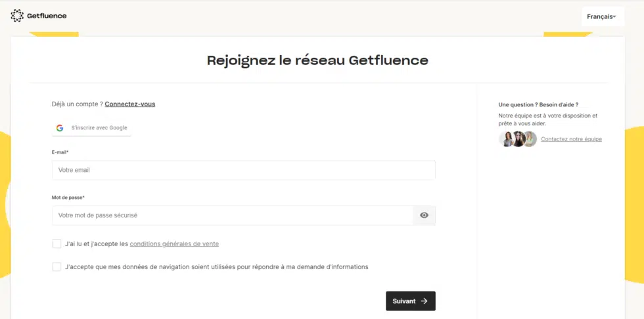644x319 pixels.
Task: Click the S'inscrire avec Google button
Action: (91, 128)
